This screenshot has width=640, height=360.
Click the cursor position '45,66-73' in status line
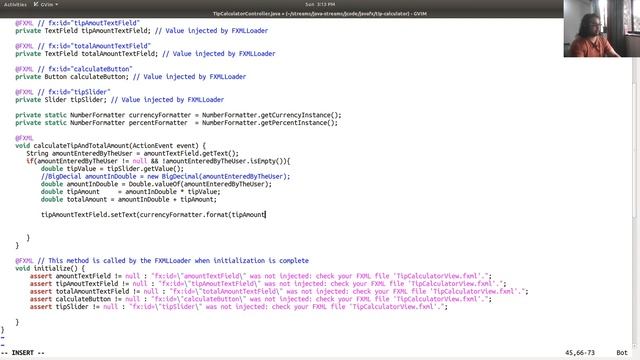[x=580, y=353]
